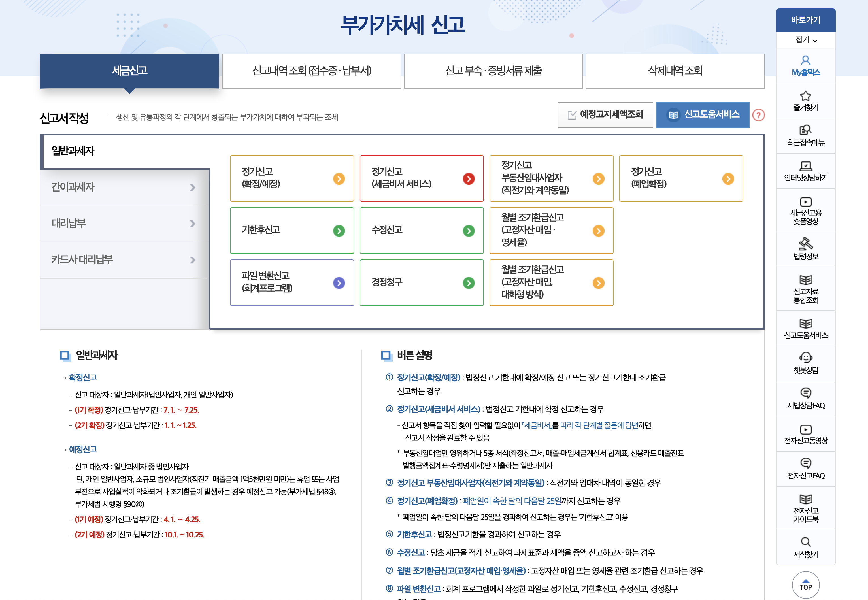Open My홈택스 user icon
Screen dimensions: 868x600
point(805,61)
